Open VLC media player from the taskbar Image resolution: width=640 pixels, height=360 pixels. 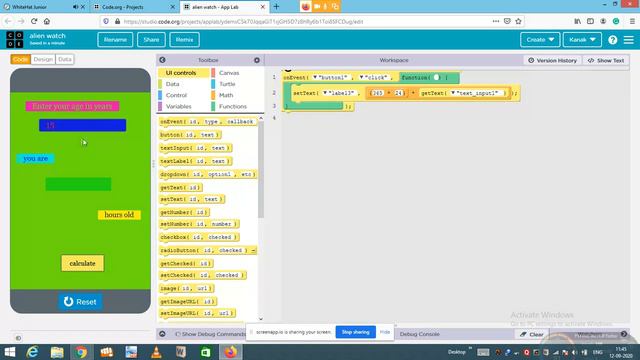156,352
